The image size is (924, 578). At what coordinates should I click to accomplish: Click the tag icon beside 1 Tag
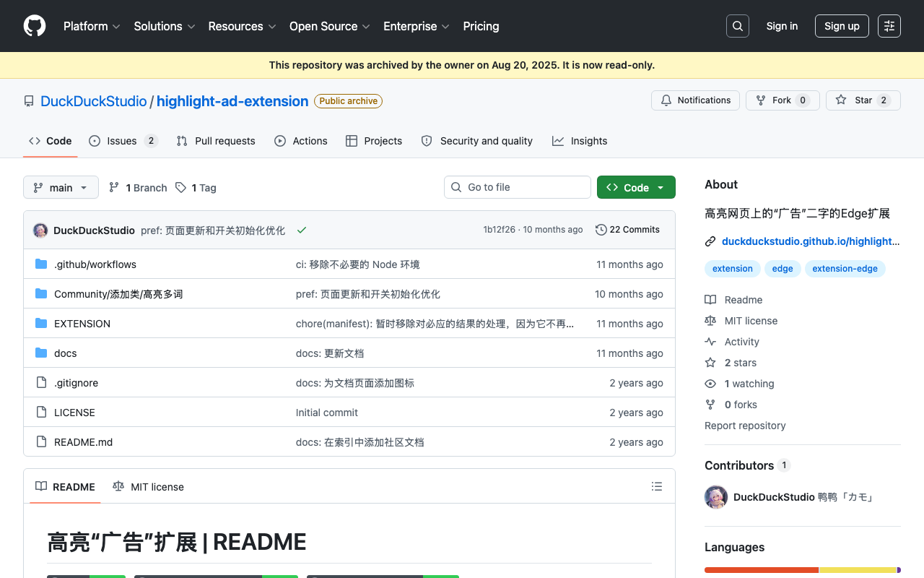tap(180, 188)
